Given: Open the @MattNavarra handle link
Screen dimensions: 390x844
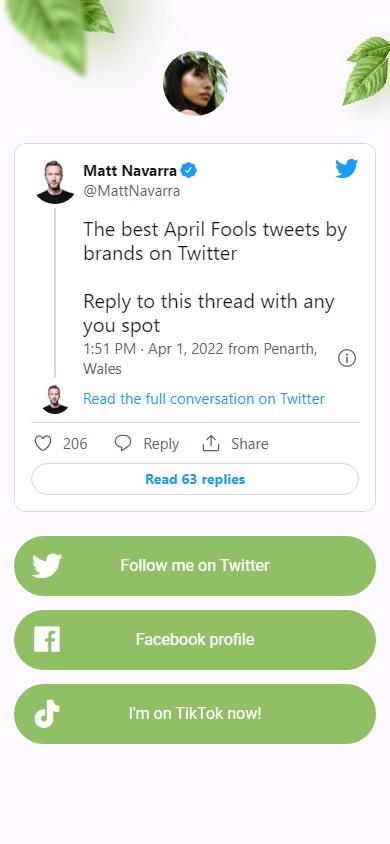Looking at the screenshot, I should coord(132,191).
